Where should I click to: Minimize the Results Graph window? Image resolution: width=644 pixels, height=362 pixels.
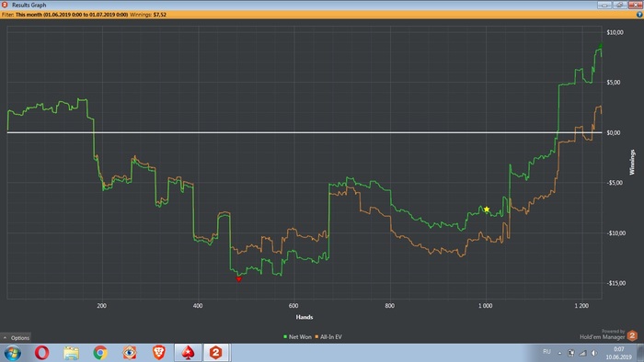[x=604, y=5]
